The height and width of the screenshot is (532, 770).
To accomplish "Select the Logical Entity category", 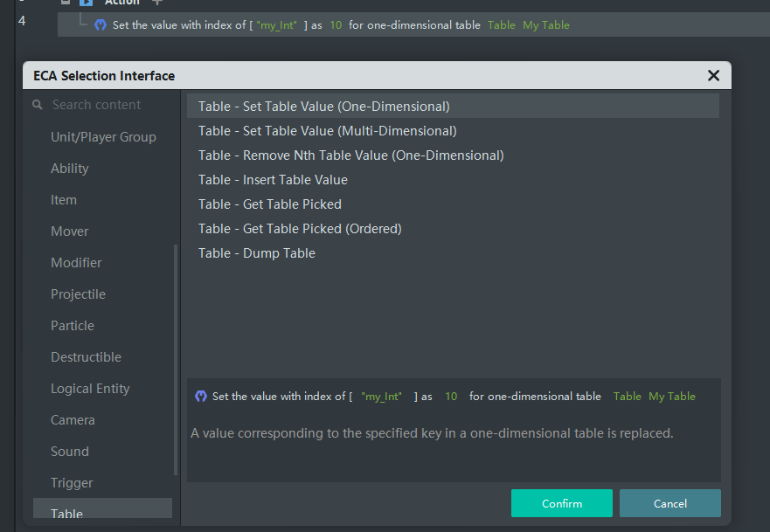I will [x=90, y=388].
